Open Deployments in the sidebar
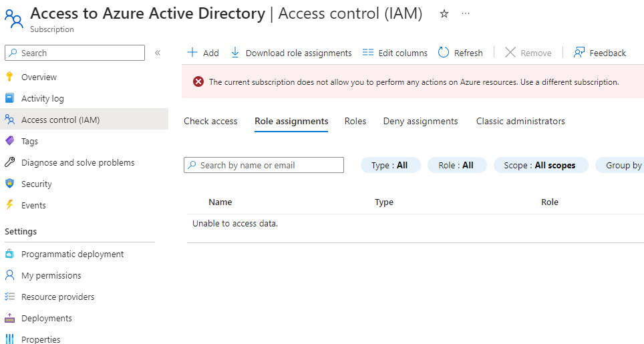Screen dimensions: 644x344 (46, 318)
